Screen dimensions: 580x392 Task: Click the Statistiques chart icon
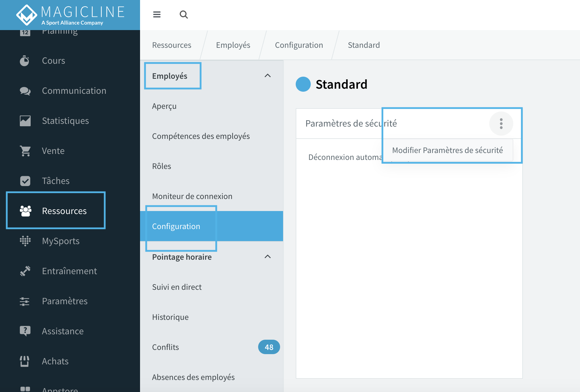(x=25, y=121)
